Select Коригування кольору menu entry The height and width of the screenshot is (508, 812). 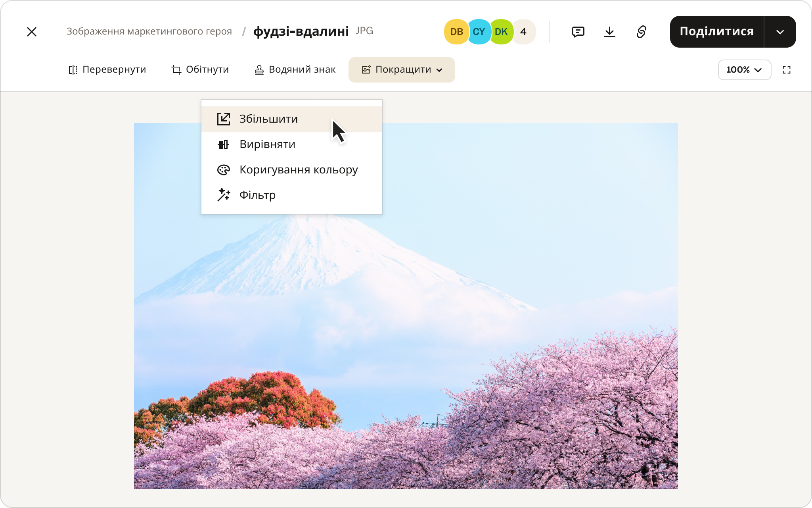[292, 170]
